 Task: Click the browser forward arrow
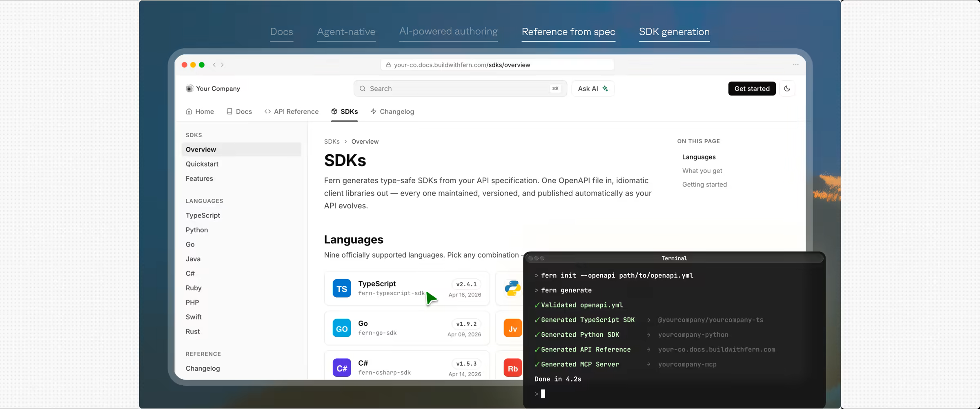223,65
